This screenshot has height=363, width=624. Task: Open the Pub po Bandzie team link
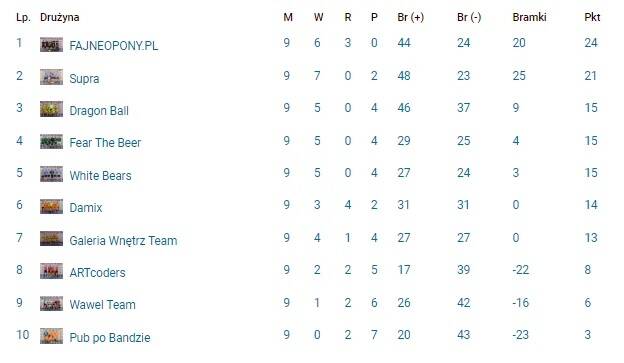tap(110, 338)
